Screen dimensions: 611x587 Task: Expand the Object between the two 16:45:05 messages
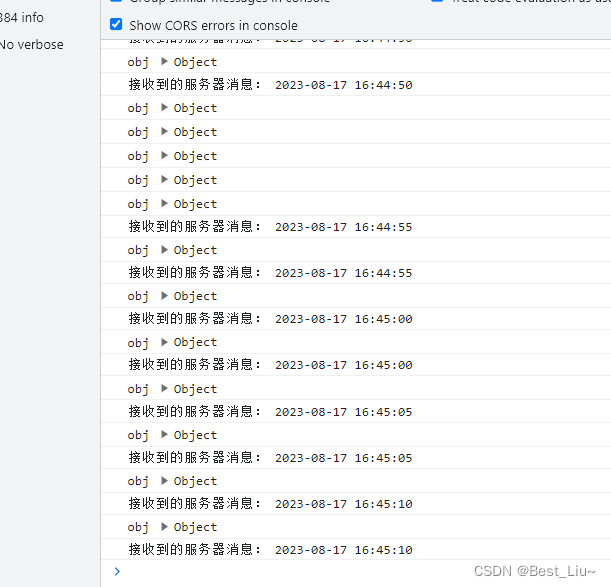164,435
